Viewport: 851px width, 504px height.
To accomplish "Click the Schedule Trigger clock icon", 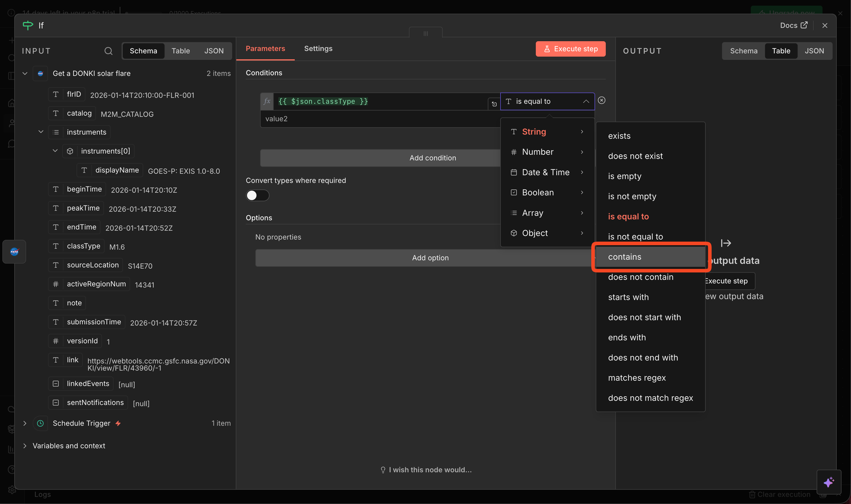I will (40, 423).
